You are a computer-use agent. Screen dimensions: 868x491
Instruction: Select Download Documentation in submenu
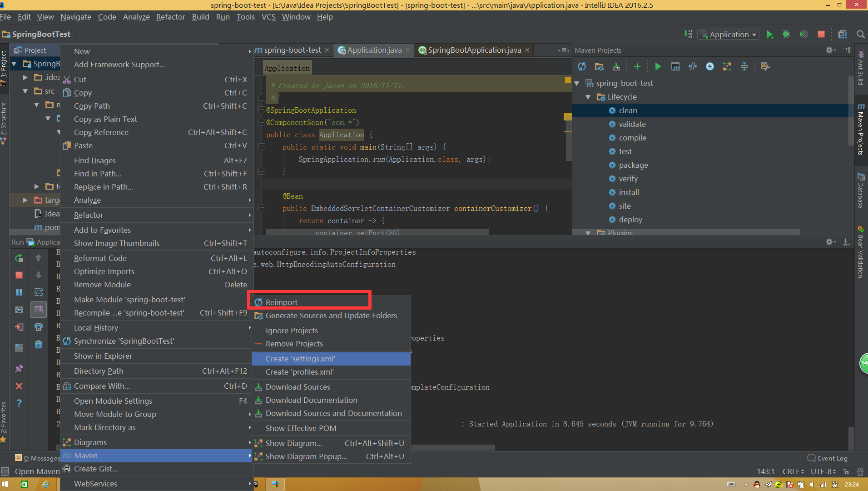tap(332, 400)
